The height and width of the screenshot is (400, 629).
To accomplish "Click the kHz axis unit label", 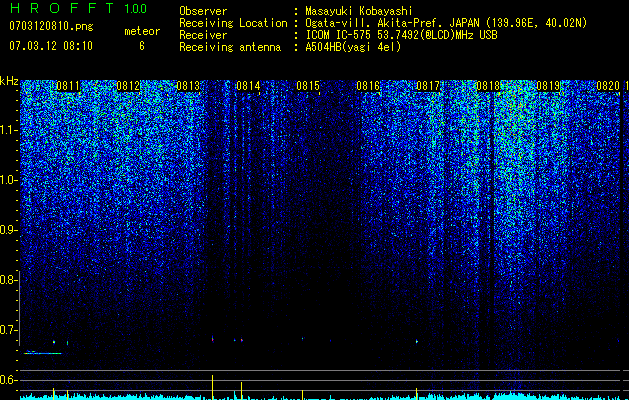I will [x=9, y=81].
